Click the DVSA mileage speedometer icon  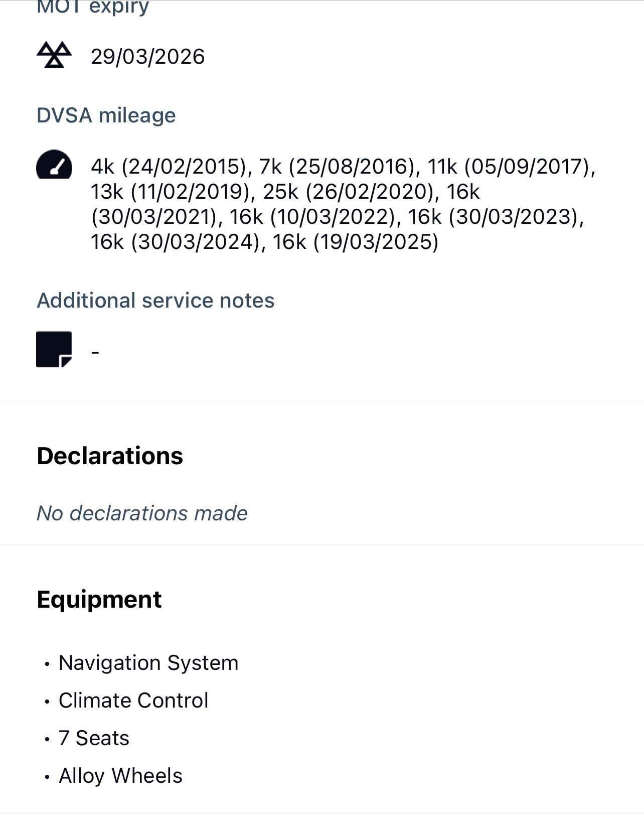click(x=54, y=165)
